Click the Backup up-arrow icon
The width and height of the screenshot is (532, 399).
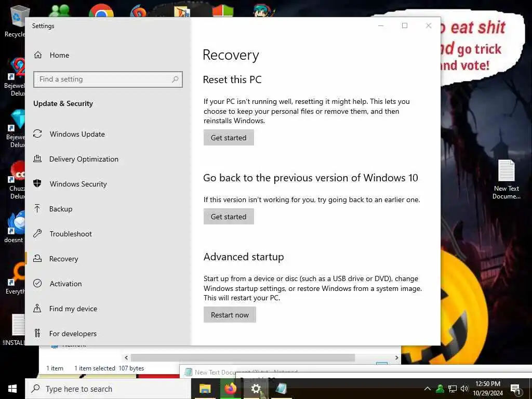pyautogui.click(x=37, y=208)
